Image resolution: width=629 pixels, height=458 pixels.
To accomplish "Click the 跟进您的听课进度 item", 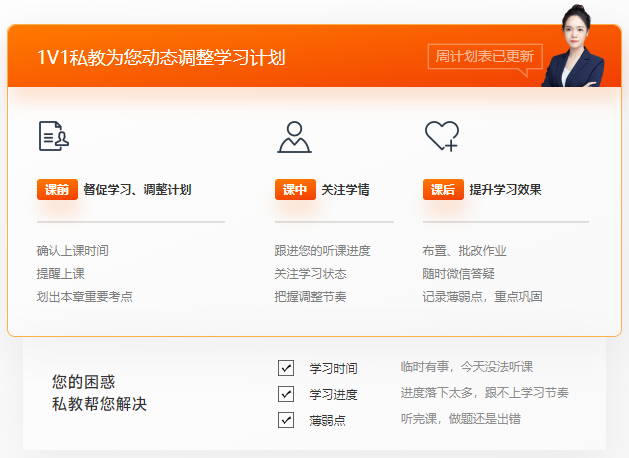I will 322,250.
